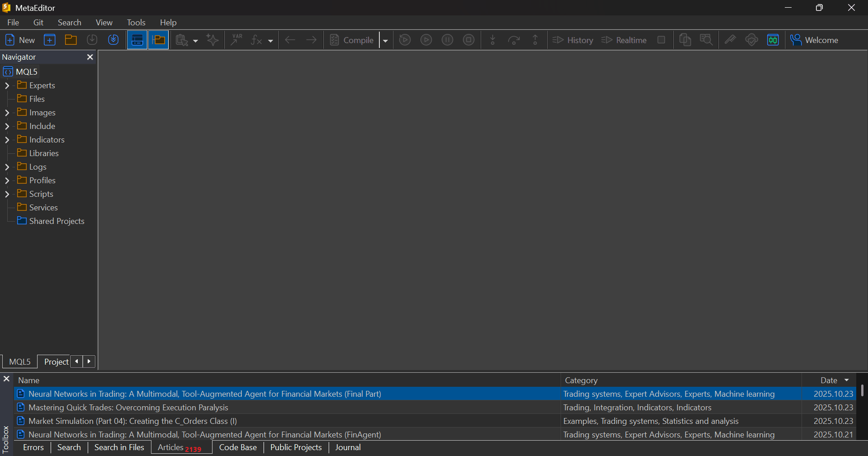This screenshot has width=868, height=456.
Task: Toggle the Toolbox panel visibility button
Action: (137, 40)
